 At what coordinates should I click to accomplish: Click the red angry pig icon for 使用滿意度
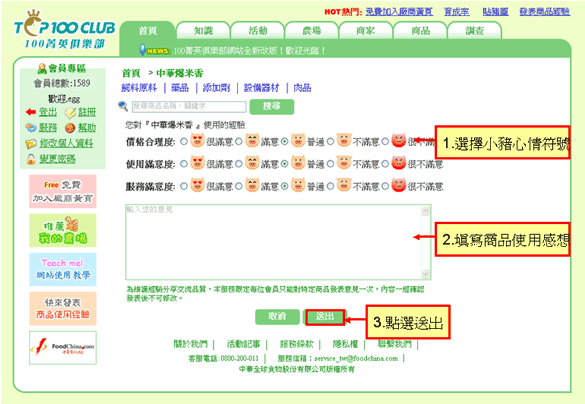398,163
